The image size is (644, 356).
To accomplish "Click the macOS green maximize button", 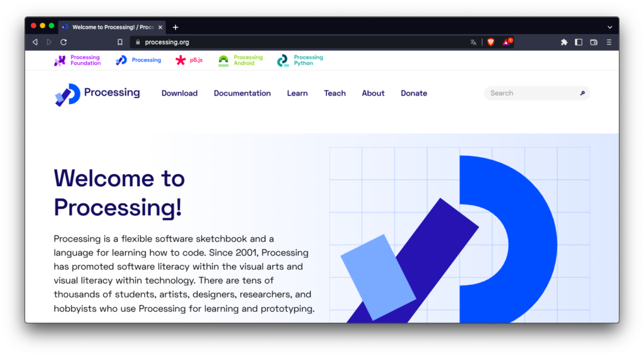I will pyautogui.click(x=52, y=26).
